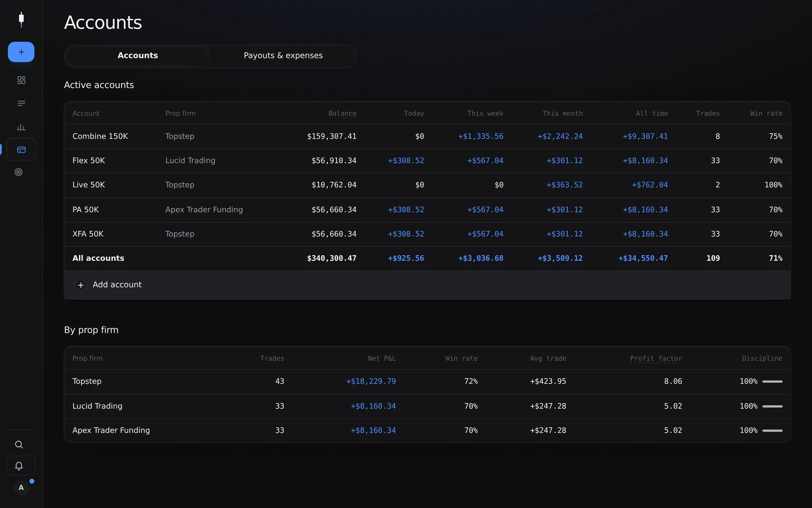Switch to the Accounts tab
This screenshot has width=812, height=508.
coord(137,56)
